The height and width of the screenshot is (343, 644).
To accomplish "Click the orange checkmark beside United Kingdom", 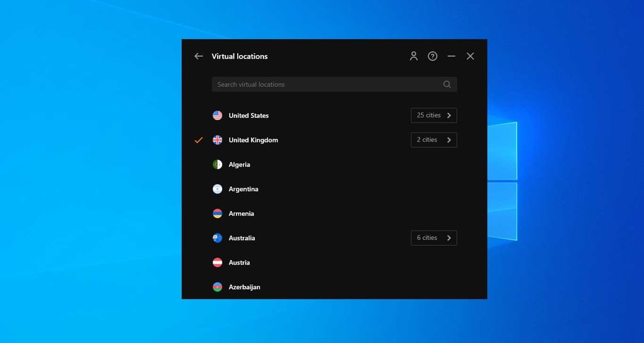I will click(x=199, y=140).
